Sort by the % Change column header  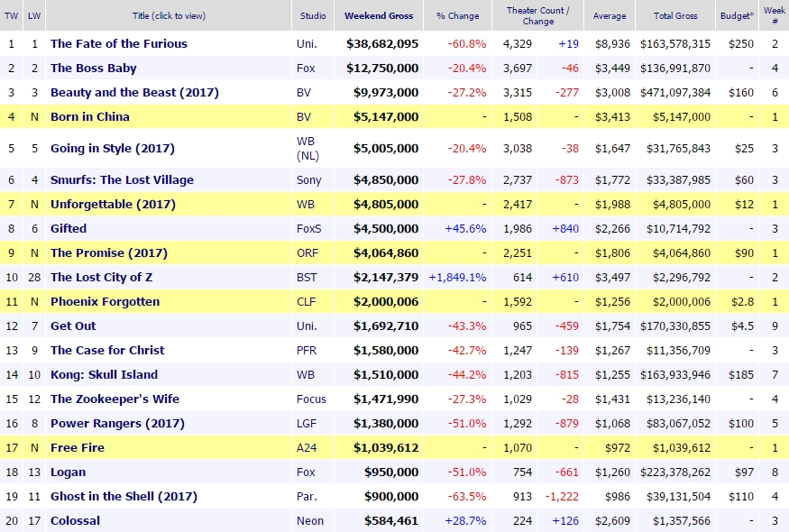point(458,15)
